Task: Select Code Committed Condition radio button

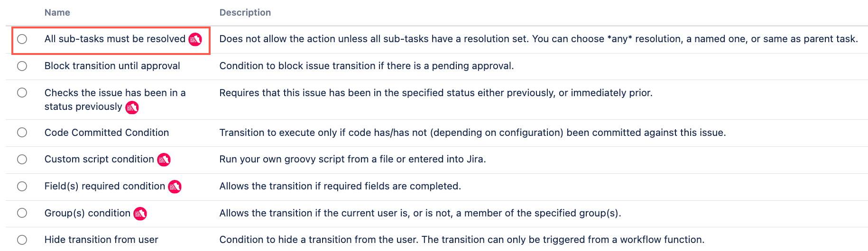Action: [x=22, y=132]
